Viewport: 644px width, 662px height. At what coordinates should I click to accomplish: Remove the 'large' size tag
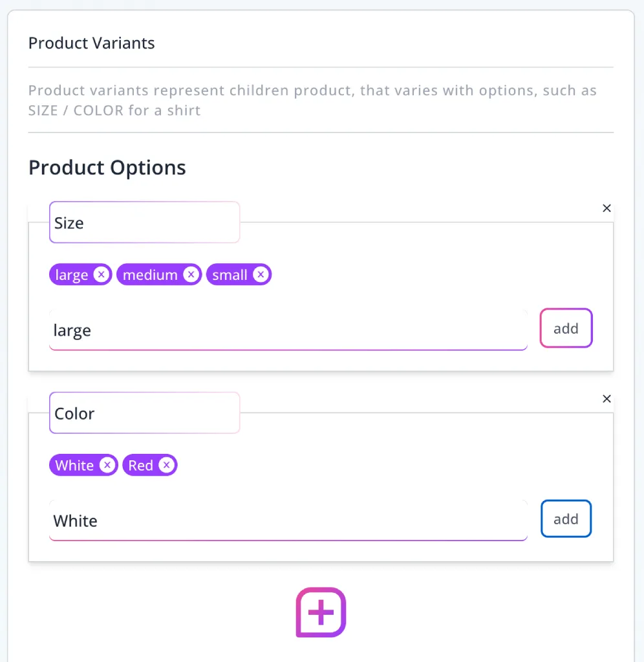pos(101,275)
